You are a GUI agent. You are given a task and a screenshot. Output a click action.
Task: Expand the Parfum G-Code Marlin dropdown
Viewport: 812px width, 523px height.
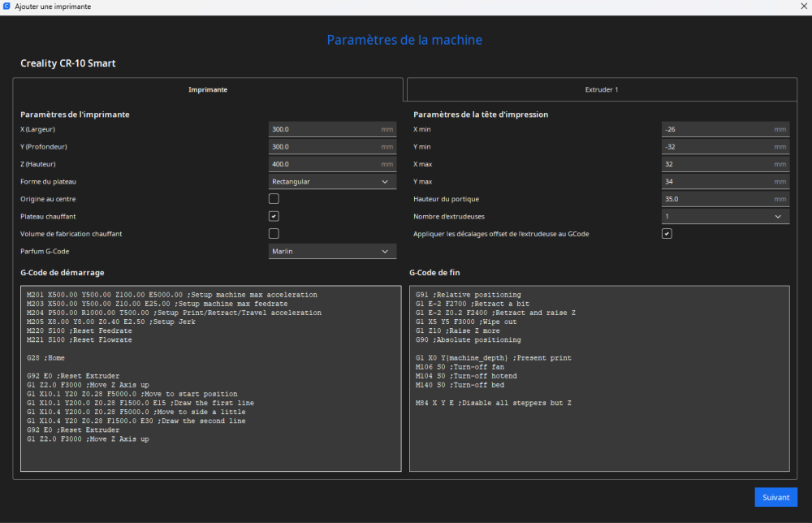[x=332, y=251]
